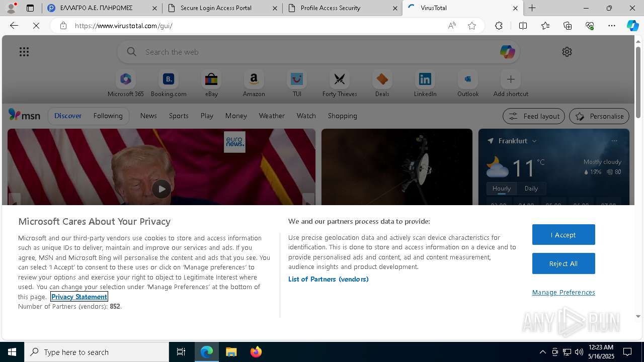Click the msn logo
This screenshot has width=644, height=362.
click(24, 115)
